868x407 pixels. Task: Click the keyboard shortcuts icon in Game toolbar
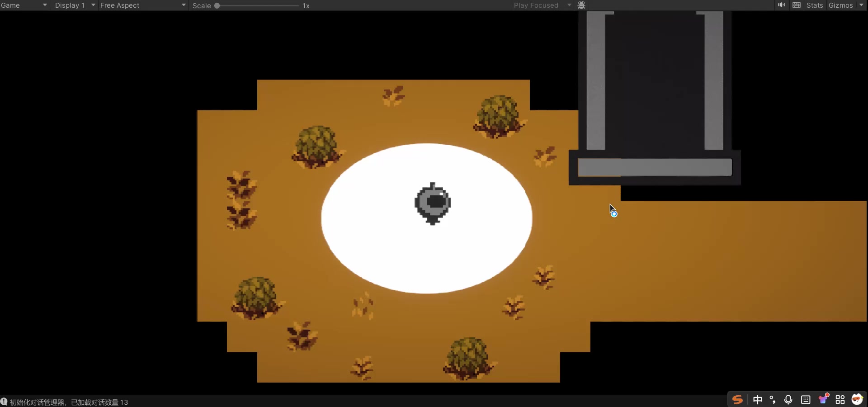[797, 5]
